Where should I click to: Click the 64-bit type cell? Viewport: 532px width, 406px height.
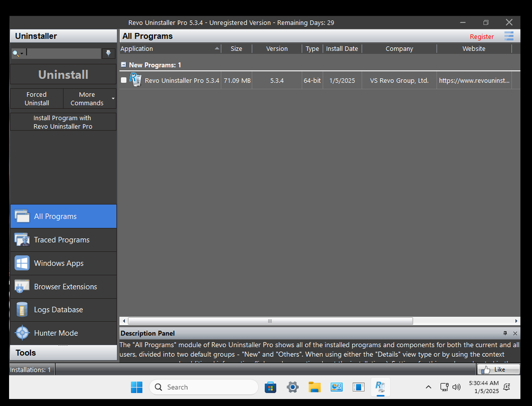[312, 80]
